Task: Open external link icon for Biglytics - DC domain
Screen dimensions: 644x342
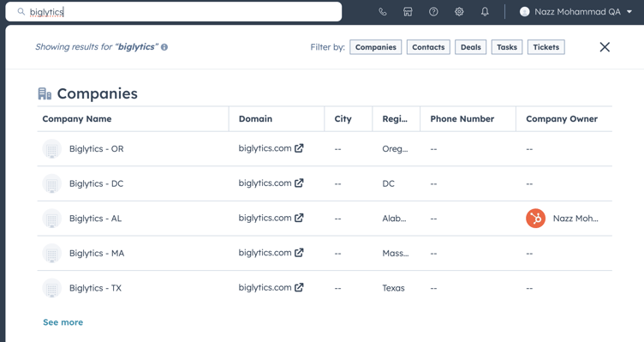Action: [299, 183]
